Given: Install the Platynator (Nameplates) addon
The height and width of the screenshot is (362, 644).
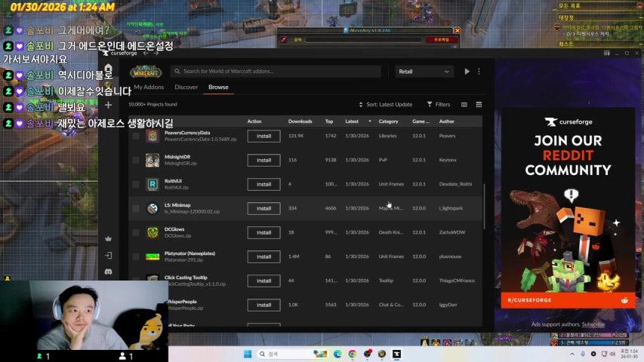Looking at the screenshot, I should tap(263, 256).
